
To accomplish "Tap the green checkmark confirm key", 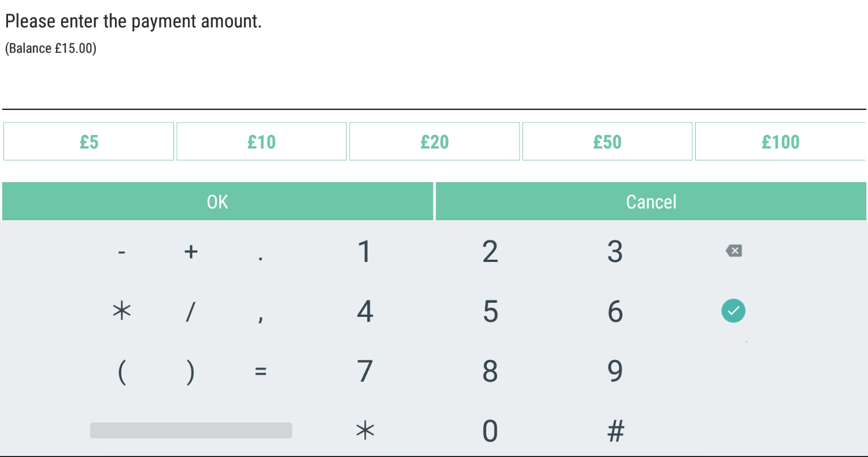I will 733,311.
